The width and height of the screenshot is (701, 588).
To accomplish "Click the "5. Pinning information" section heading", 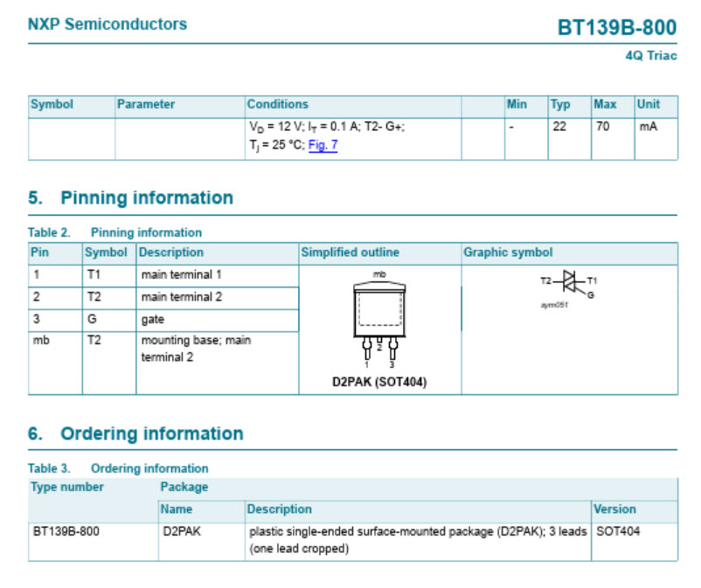I will click(x=130, y=197).
